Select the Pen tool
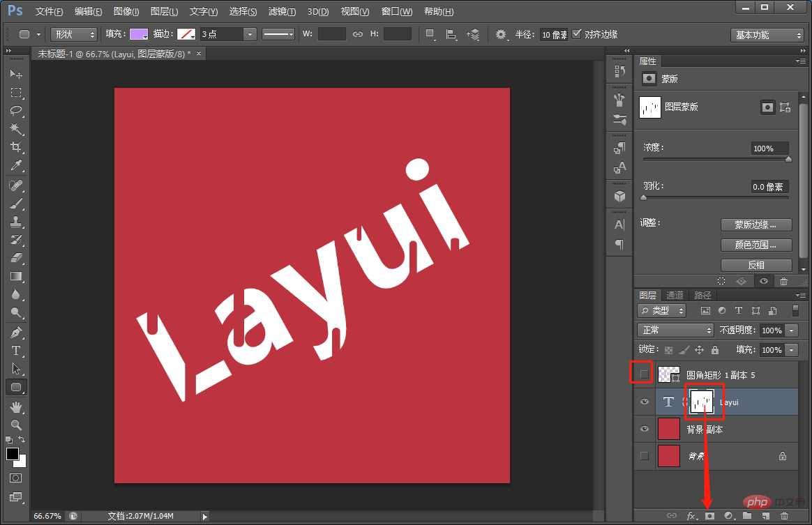 click(x=16, y=333)
